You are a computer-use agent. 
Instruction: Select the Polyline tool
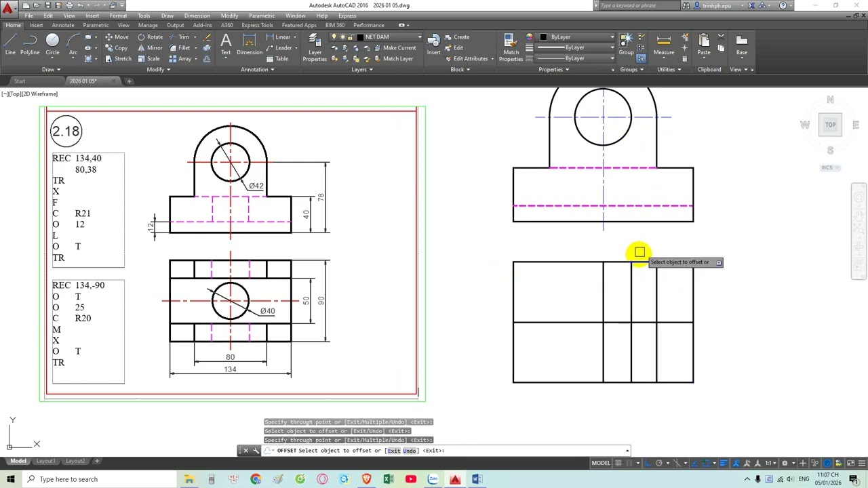[30, 45]
